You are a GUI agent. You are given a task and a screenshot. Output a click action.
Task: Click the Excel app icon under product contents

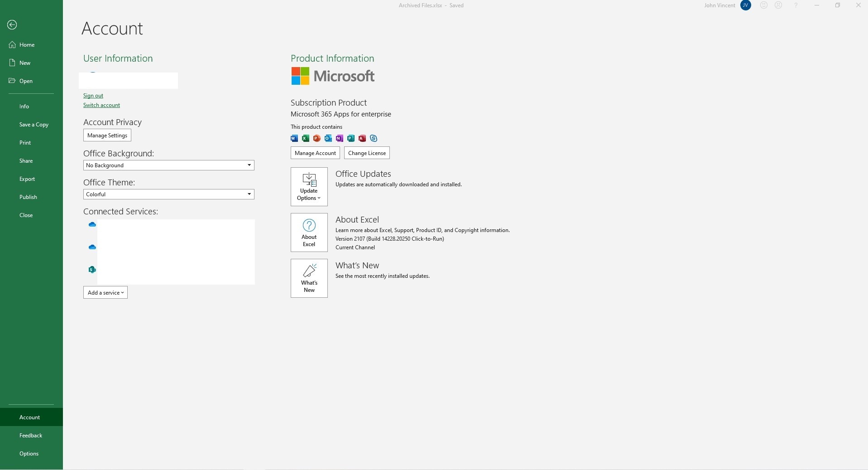click(306, 138)
